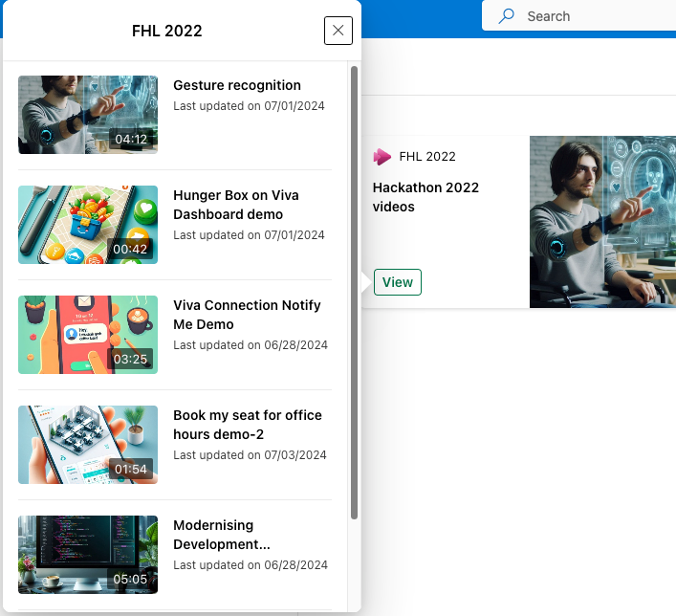
Task: Open Modernising Development video thumbnail
Action: coord(88,555)
